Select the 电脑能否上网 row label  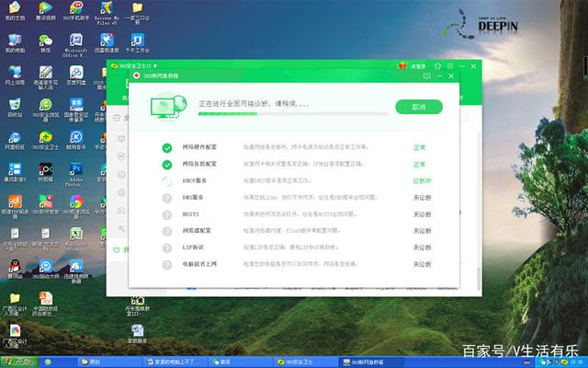pos(199,264)
